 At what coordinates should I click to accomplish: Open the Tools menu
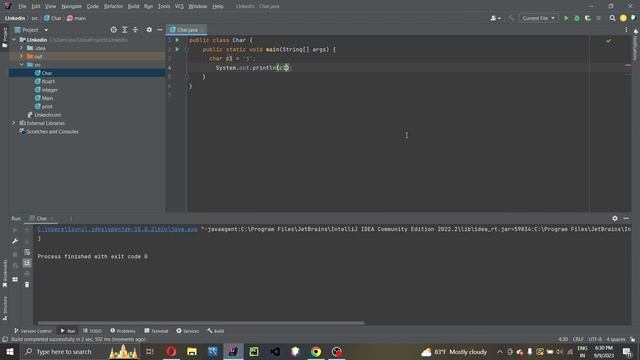[x=164, y=6]
